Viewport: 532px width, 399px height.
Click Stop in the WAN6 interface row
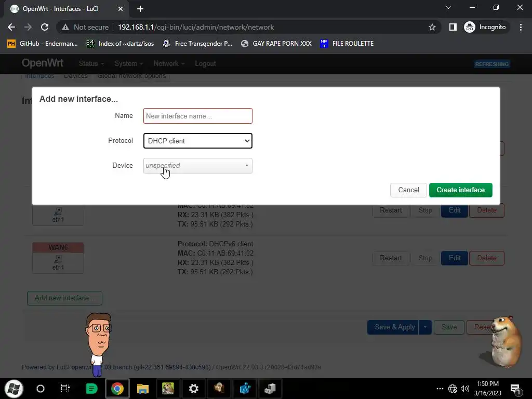coord(425,258)
